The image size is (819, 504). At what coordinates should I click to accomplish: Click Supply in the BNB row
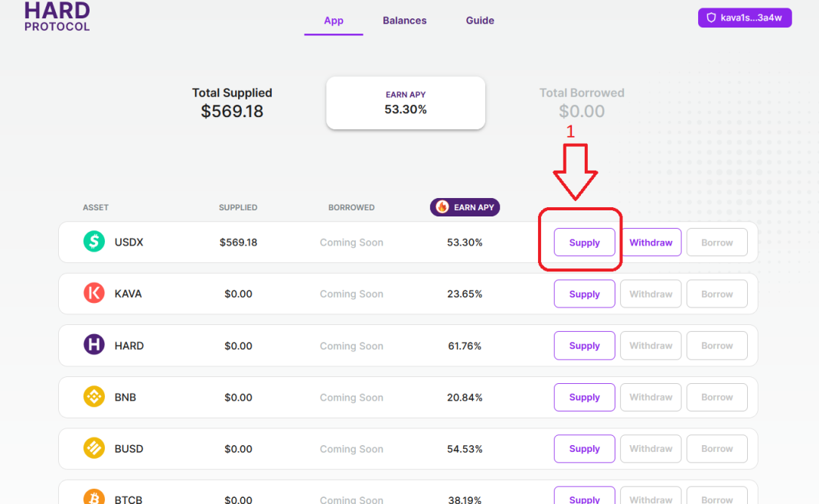coord(585,397)
